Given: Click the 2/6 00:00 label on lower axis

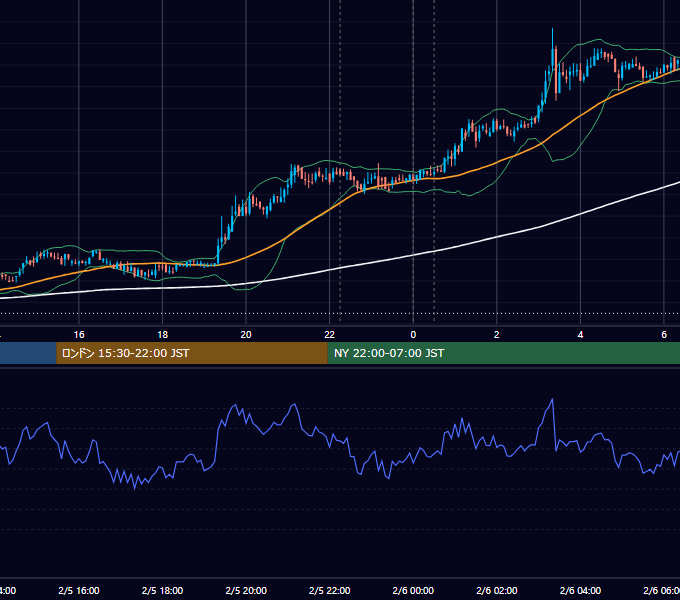Looking at the screenshot, I should pos(413,590).
